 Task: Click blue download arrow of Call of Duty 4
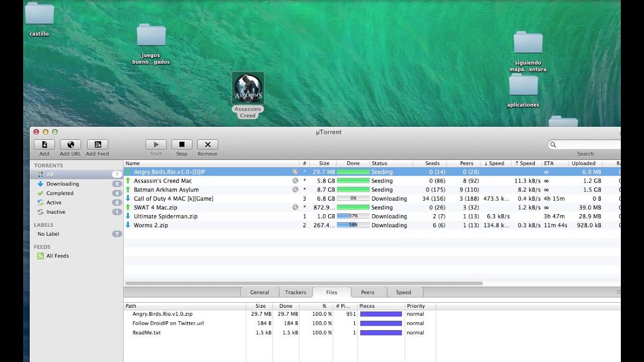pos(128,199)
